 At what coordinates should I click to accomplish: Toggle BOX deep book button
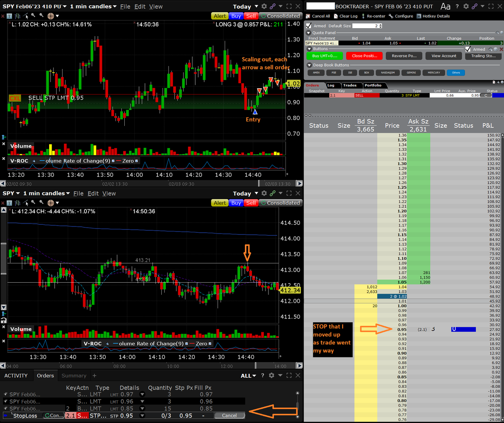367,73
